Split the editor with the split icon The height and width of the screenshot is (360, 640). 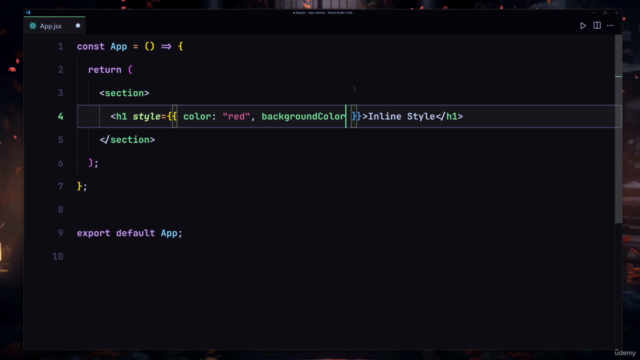coord(597,26)
